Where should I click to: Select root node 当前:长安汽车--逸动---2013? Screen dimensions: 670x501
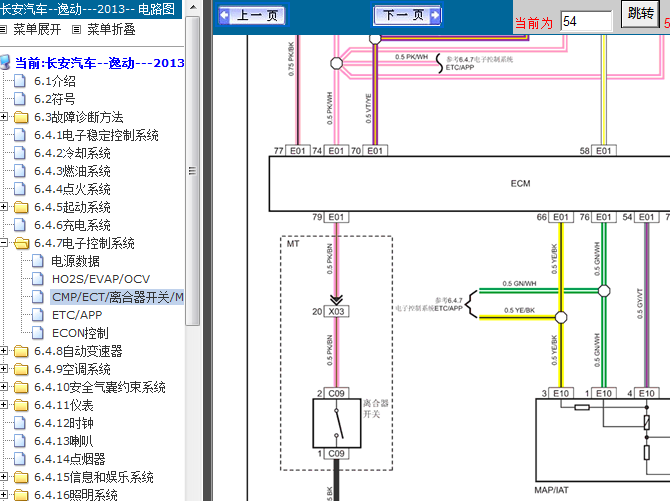tap(100, 63)
